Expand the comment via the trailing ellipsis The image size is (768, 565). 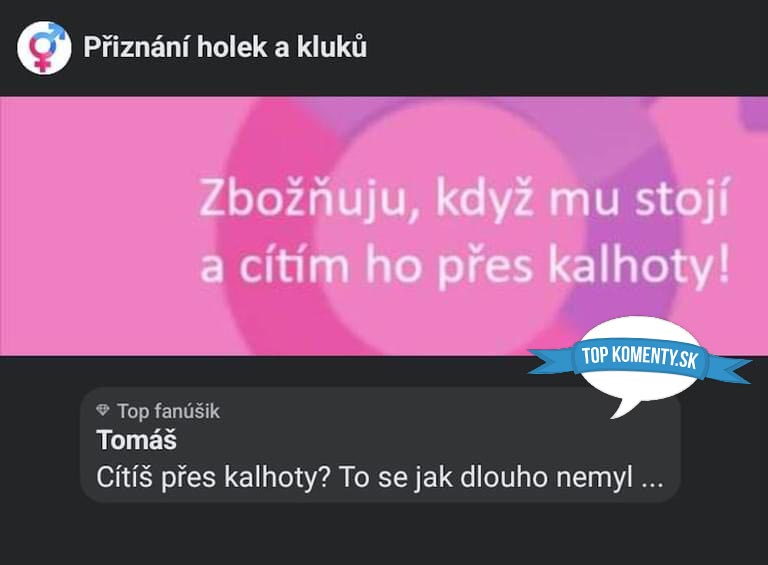coord(652,478)
